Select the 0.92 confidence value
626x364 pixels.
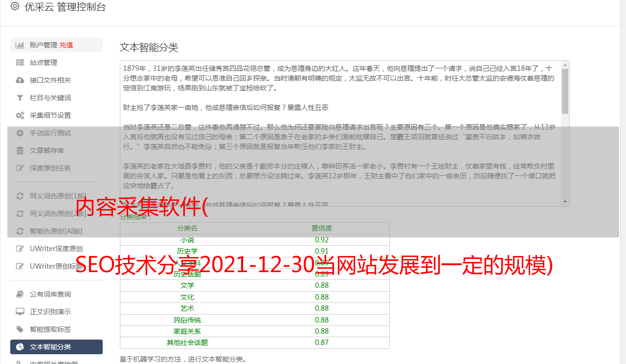coord(322,240)
